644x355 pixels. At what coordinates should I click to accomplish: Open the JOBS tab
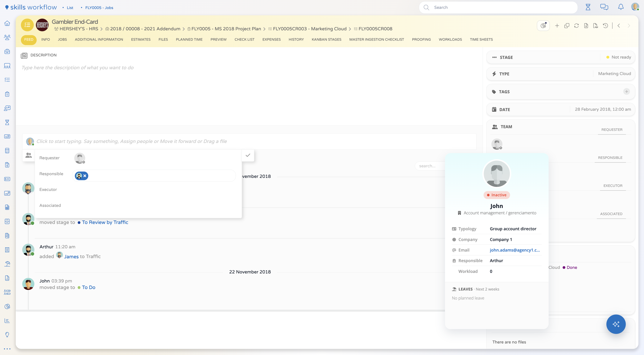coord(62,40)
